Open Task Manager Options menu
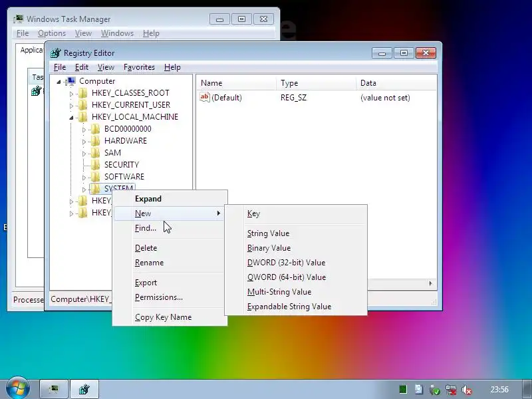This screenshot has height=399, width=532. point(52,33)
